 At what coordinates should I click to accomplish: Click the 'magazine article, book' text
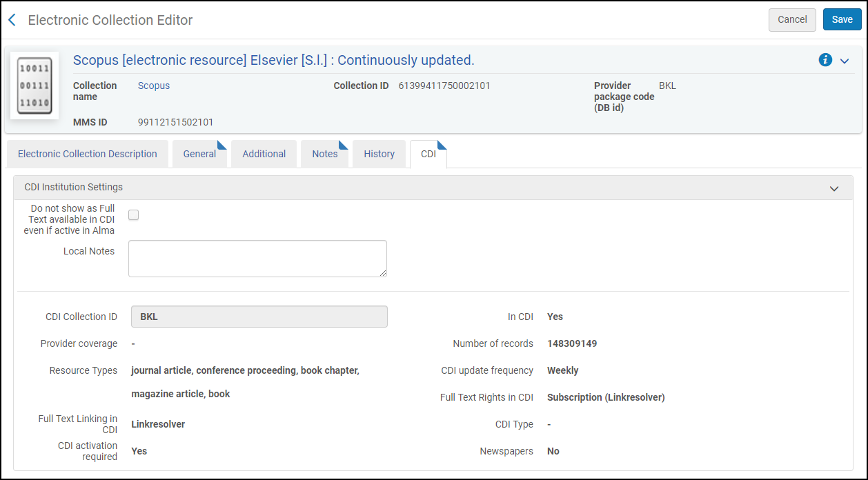tap(181, 394)
